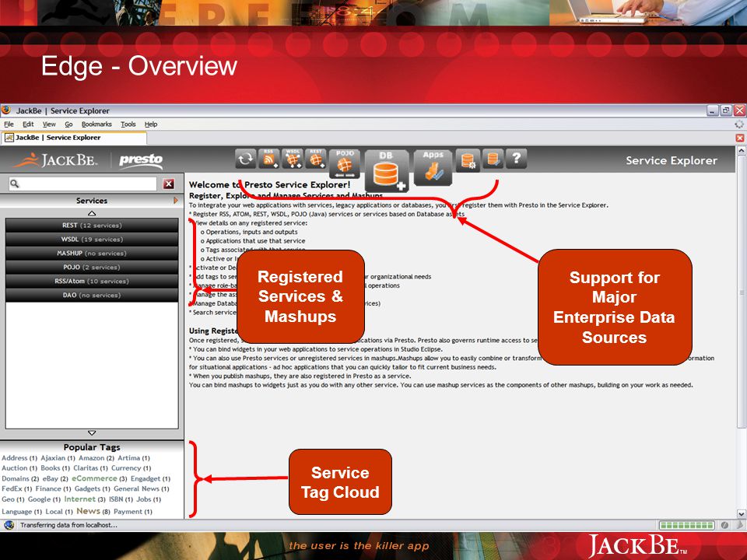Viewport: 747px width, 560px height.
Task: Open the Tools menu
Action: 128,124
